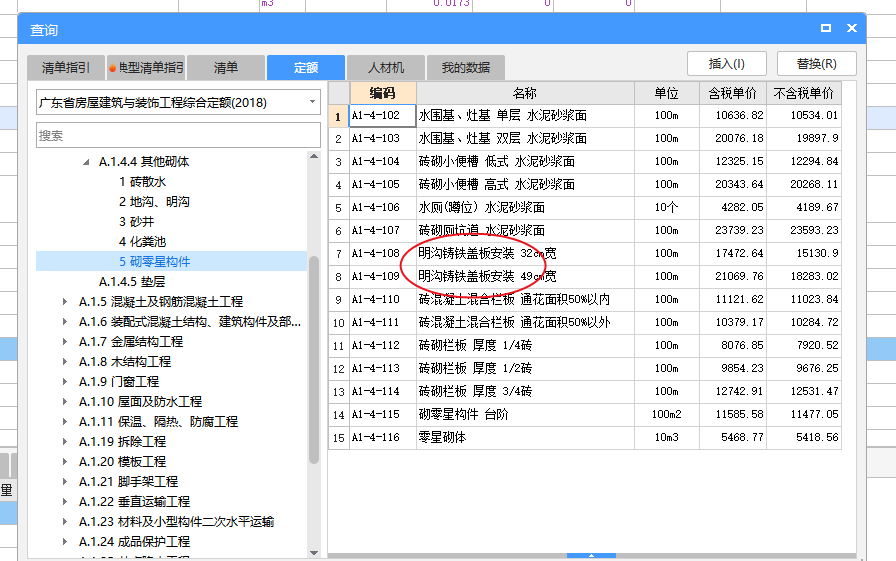Expand A.1.6 装配式混凝土结构 node
This screenshot has height=561, width=896.
click(x=65, y=322)
